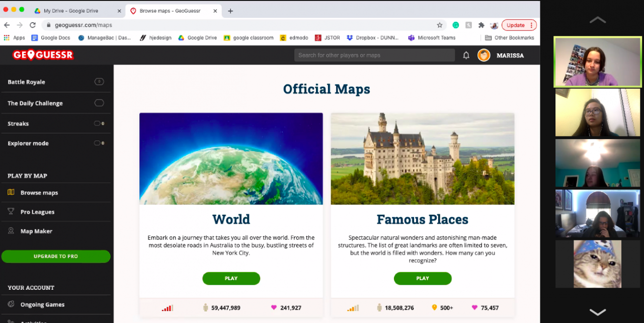Open the Google Drive bookmark
The height and width of the screenshot is (323, 644).
[x=198, y=38]
